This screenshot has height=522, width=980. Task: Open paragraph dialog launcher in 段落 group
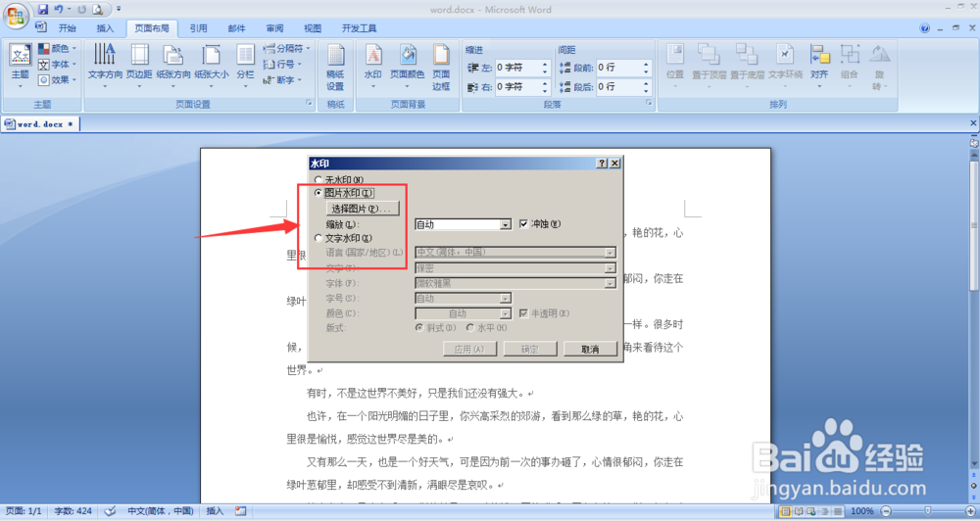[649, 103]
